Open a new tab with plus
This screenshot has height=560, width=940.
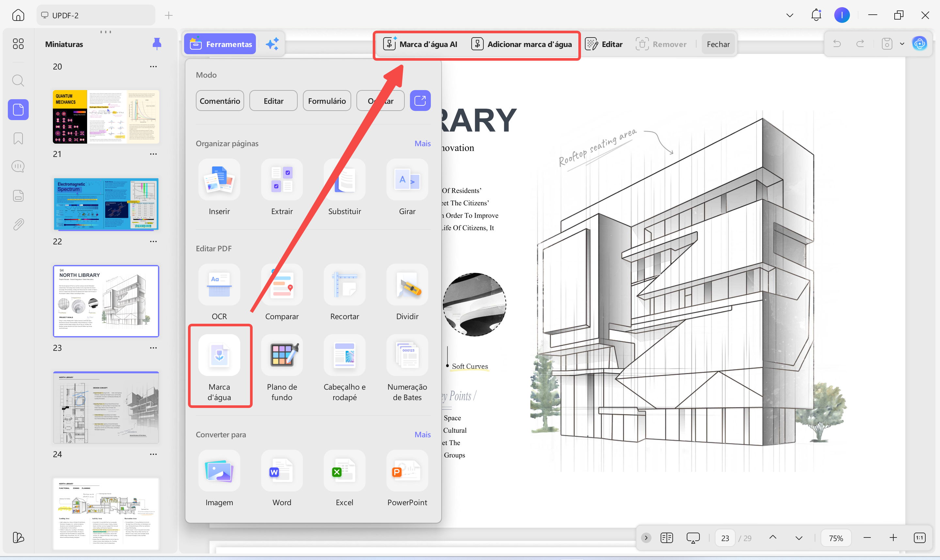coord(169,15)
